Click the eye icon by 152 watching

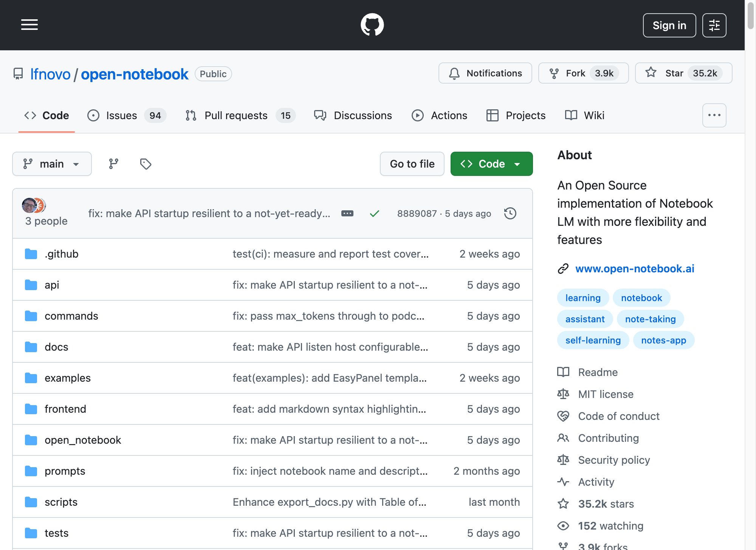tap(563, 526)
